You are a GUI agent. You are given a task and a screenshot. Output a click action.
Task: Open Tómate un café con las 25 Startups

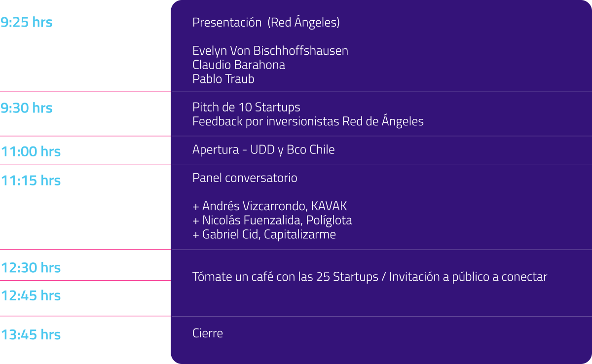point(285,277)
